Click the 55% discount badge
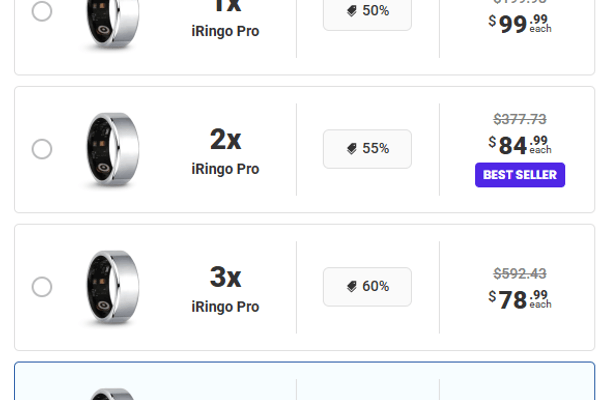The height and width of the screenshot is (400, 600). point(367,149)
